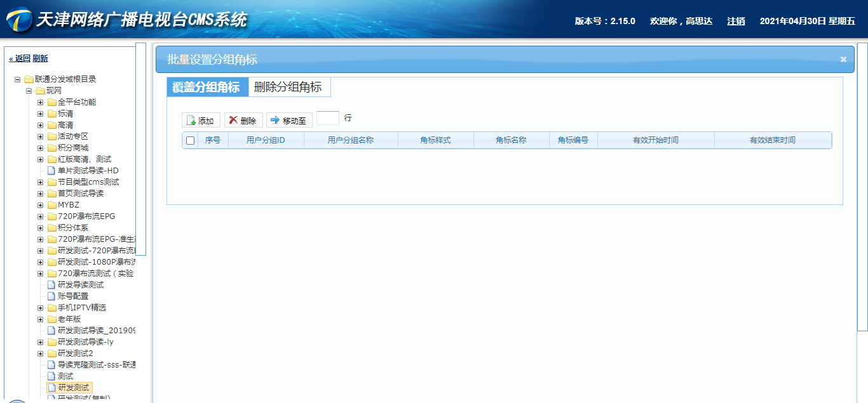Click the 高清 folder icon
Viewport: 868px width, 403px height.
tap(51, 125)
